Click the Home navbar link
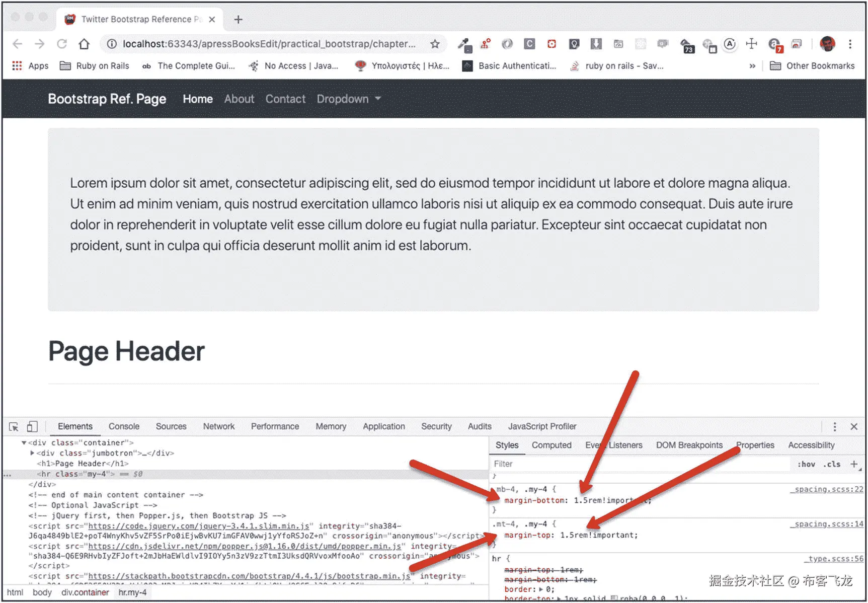 pyautogui.click(x=198, y=99)
